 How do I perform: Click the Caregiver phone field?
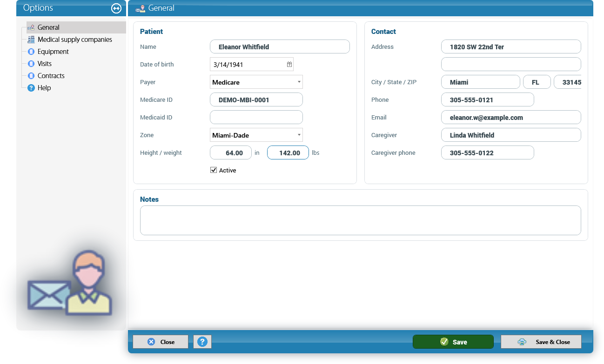(488, 152)
